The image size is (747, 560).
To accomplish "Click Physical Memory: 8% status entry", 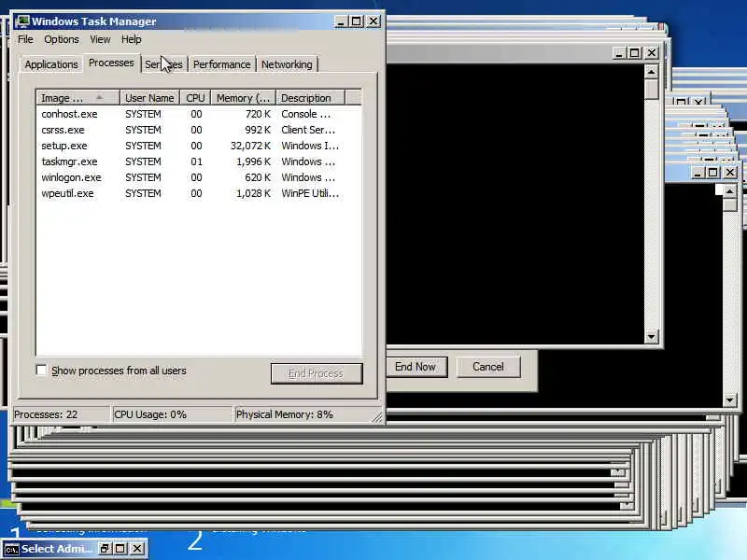I will pyautogui.click(x=303, y=414).
